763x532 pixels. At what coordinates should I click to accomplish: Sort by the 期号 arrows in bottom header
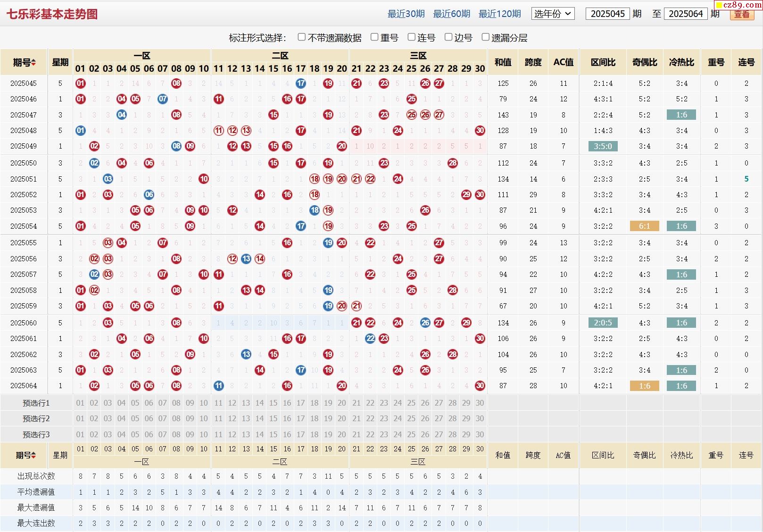pyautogui.click(x=33, y=456)
